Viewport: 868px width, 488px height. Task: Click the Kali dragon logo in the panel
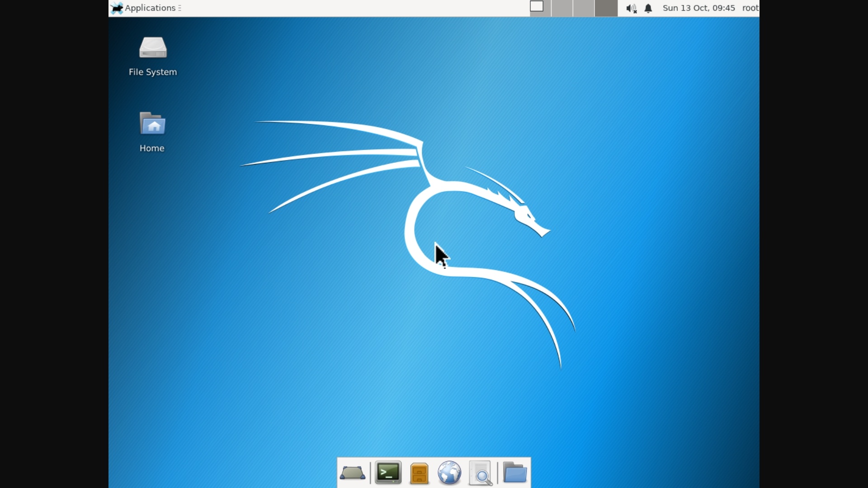[x=117, y=8]
